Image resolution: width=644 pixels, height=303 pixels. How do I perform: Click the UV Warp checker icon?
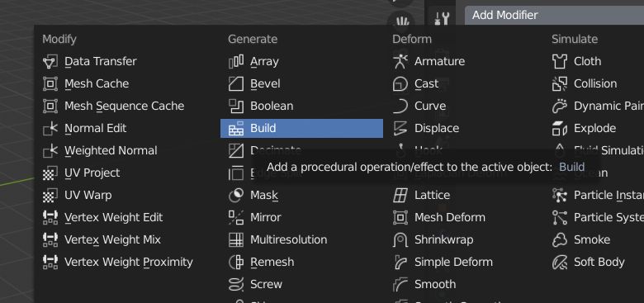(x=50, y=196)
